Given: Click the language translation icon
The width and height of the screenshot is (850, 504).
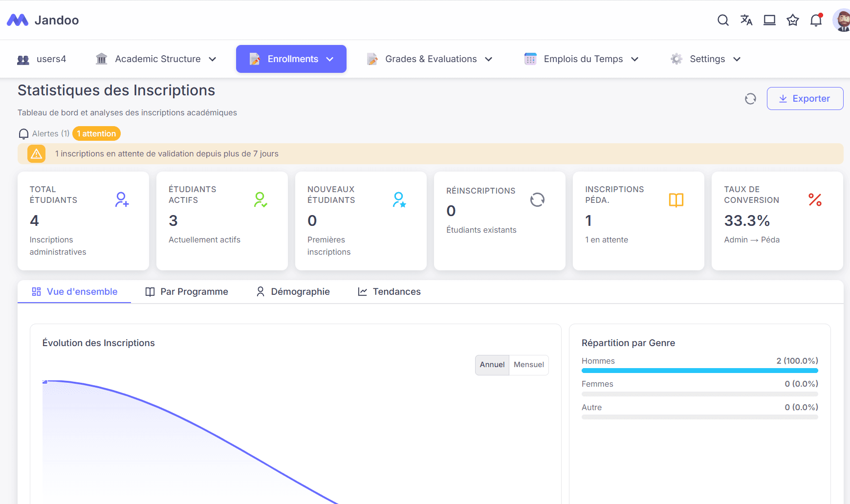Looking at the screenshot, I should pos(746,20).
